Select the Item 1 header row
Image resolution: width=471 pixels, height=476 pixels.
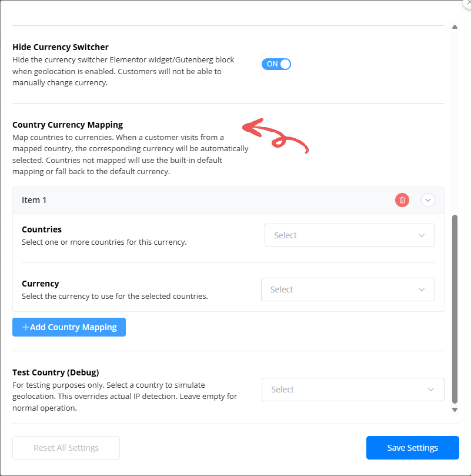tap(176, 200)
